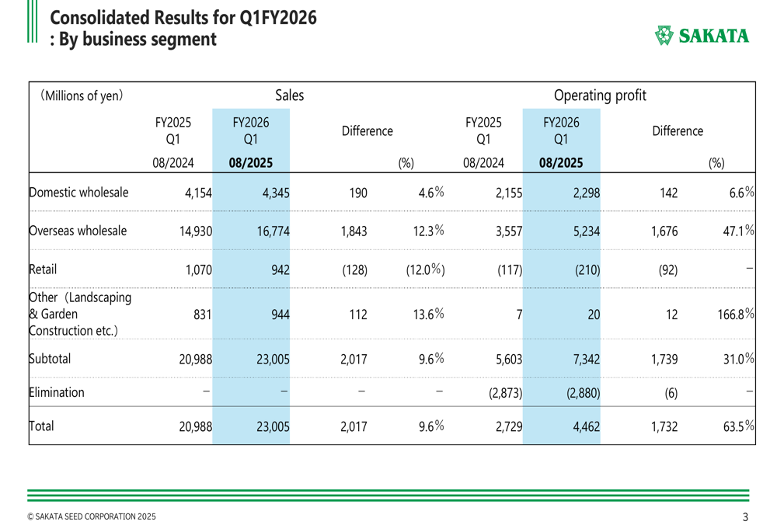Click the "Overseas wholesale" row label
The image size is (777, 532).
78,231
